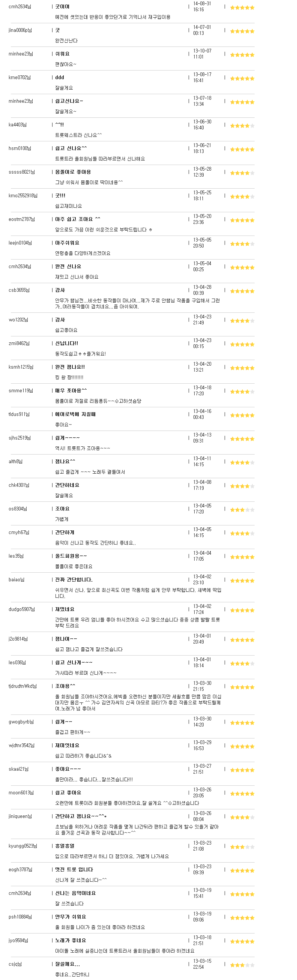The image size is (297, 980).
Task: Click three-star rating on os8304 review
Action: (242, 510)
